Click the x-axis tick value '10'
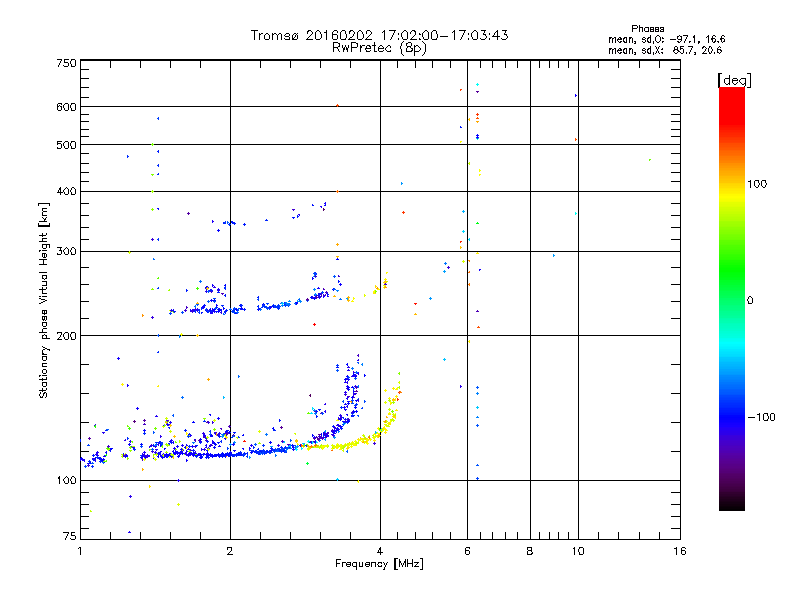The width and height of the screenshot is (800, 600). click(578, 551)
